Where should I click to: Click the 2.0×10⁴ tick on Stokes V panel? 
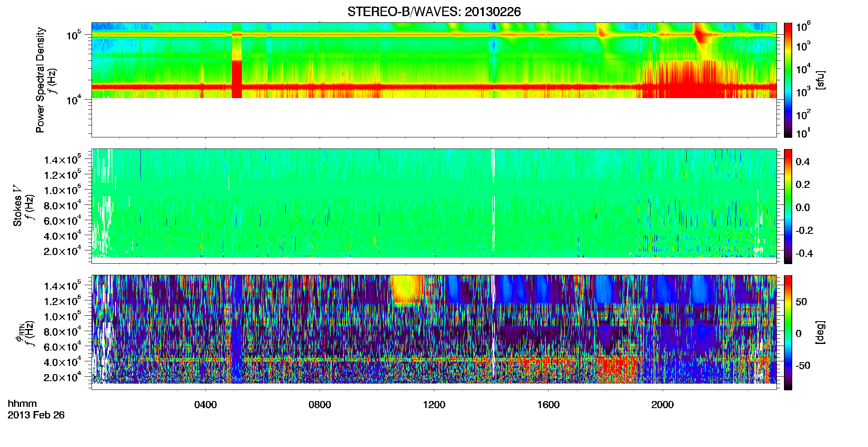pyautogui.click(x=63, y=251)
